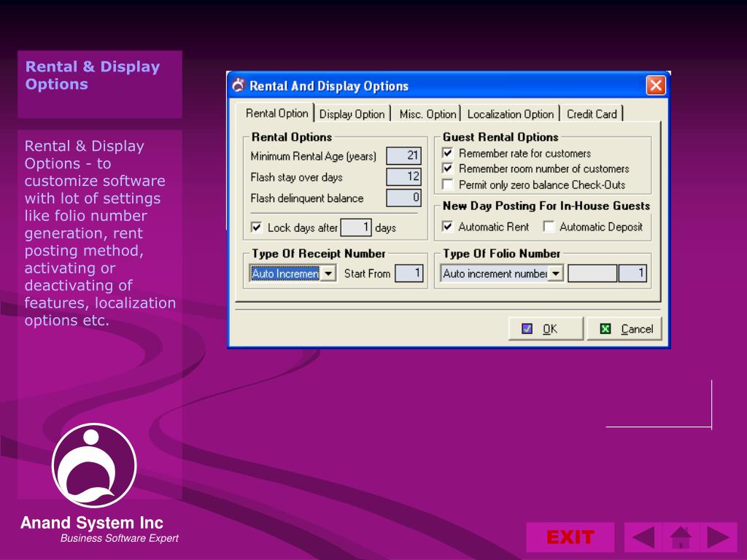The height and width of the screenshot is (560, 747).
Task: Toggle the Lock days after checkbox
Action: [x=256, y=227]
